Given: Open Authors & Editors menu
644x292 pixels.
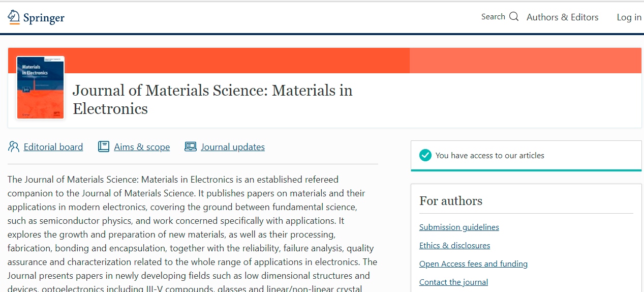Looking at the screenshot, I should click(x=562, y=17).
